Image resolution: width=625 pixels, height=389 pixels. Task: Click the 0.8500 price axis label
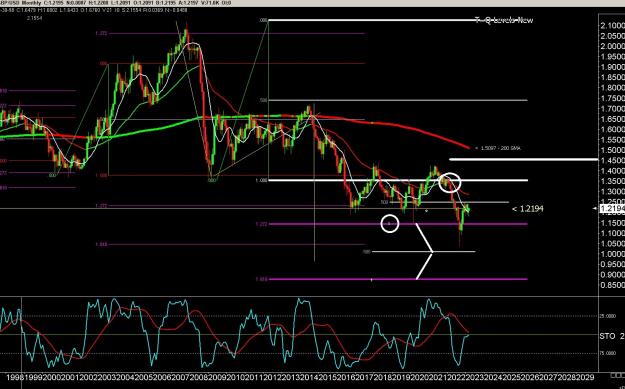coord(612,285)
